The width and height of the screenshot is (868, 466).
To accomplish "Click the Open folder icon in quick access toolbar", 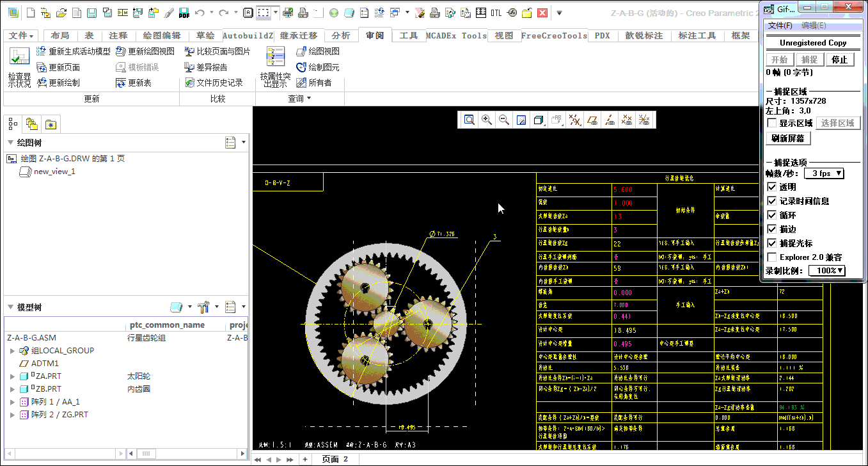I will pyautogui.click(x=61, y=13).
